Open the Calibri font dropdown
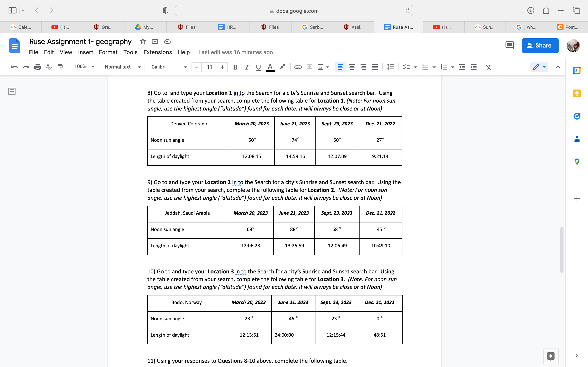 click(x=169, y=67)
